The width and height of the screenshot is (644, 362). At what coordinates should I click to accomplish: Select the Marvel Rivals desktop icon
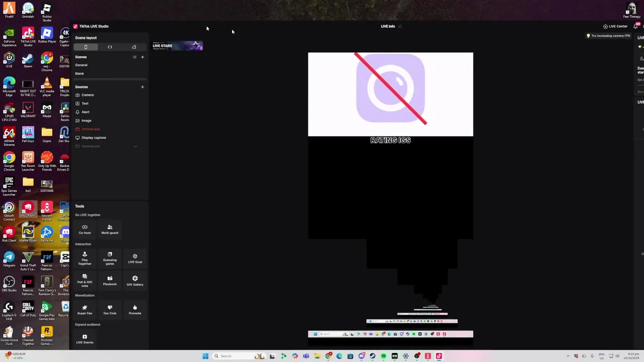click(28, 234)
